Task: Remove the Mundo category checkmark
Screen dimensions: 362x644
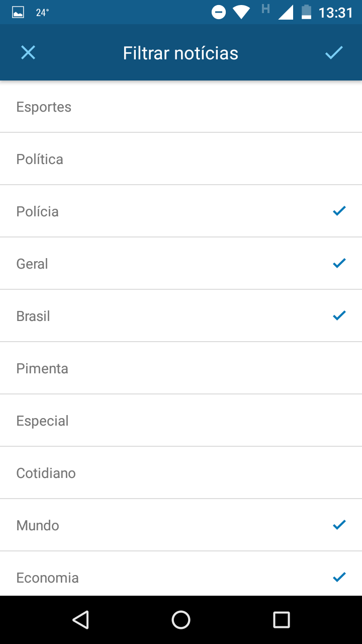Action: [339, 525]
